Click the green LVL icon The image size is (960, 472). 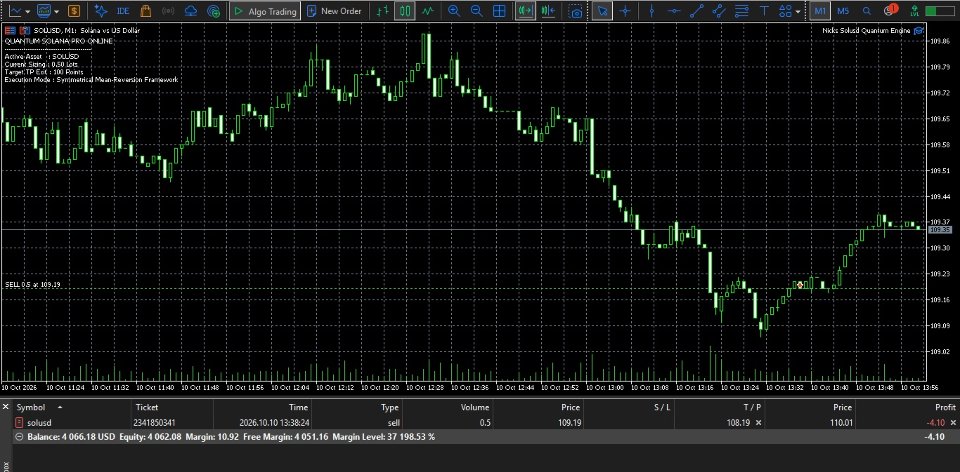pos(914,11)
